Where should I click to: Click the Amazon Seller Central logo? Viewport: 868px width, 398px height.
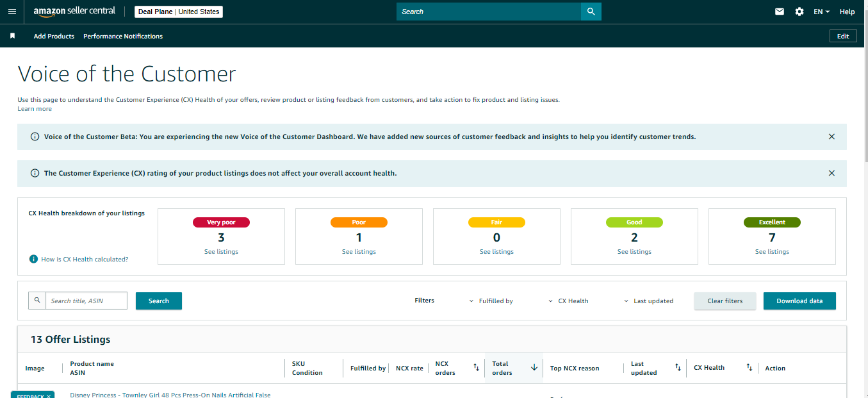coord(74,12)
